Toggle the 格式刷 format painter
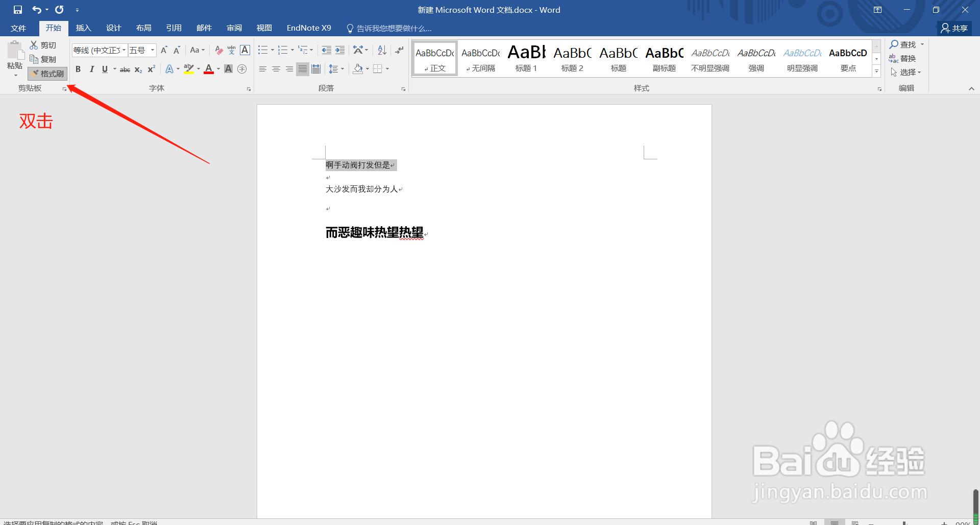The width and height of the screenshot is (980, 525). pos(47,74)
